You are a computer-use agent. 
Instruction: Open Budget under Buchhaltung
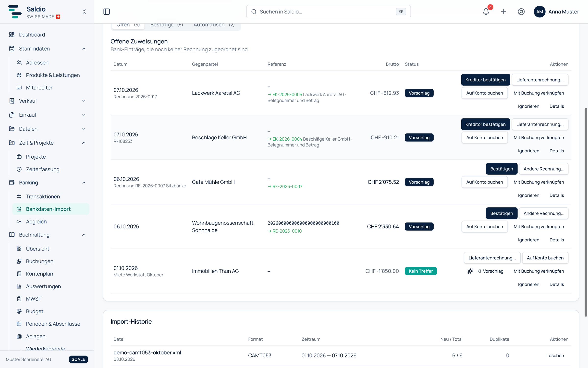(x=50, y=311)
